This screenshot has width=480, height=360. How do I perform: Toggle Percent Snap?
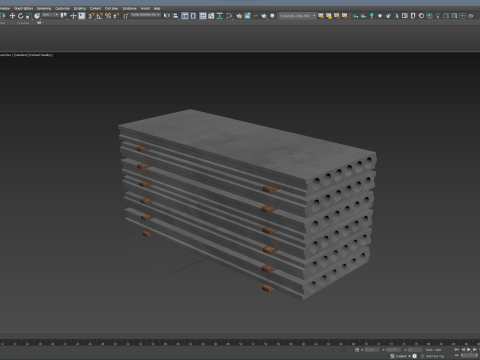[x=108, y=16]
